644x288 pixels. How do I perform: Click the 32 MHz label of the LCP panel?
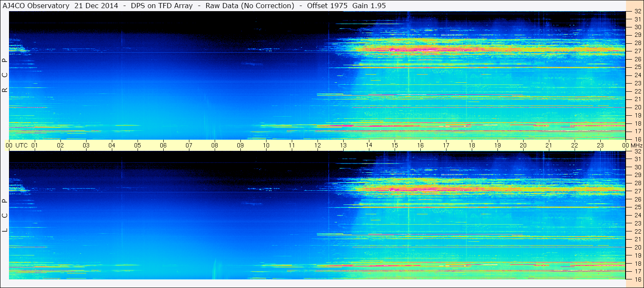tap(637, 151)
